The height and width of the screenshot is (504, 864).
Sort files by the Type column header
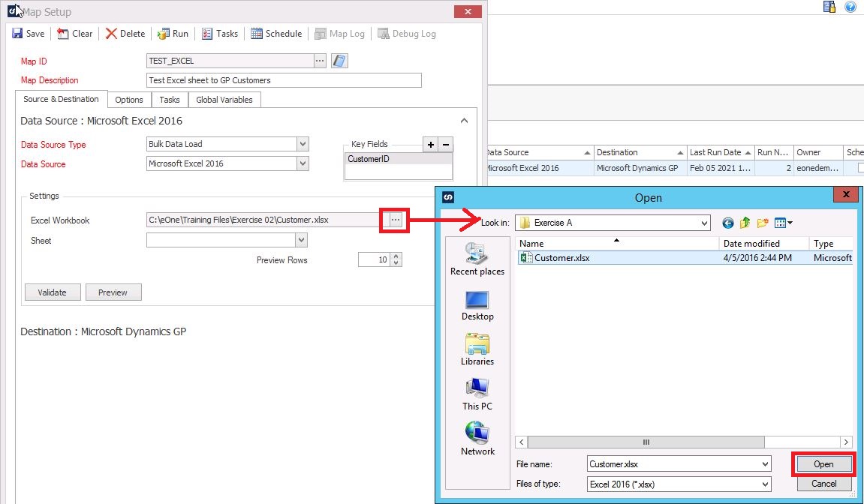tap(831, 244)
